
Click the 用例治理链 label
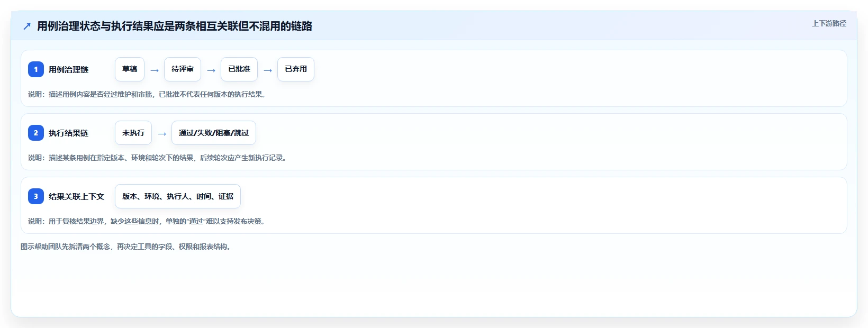pos(69,69)
